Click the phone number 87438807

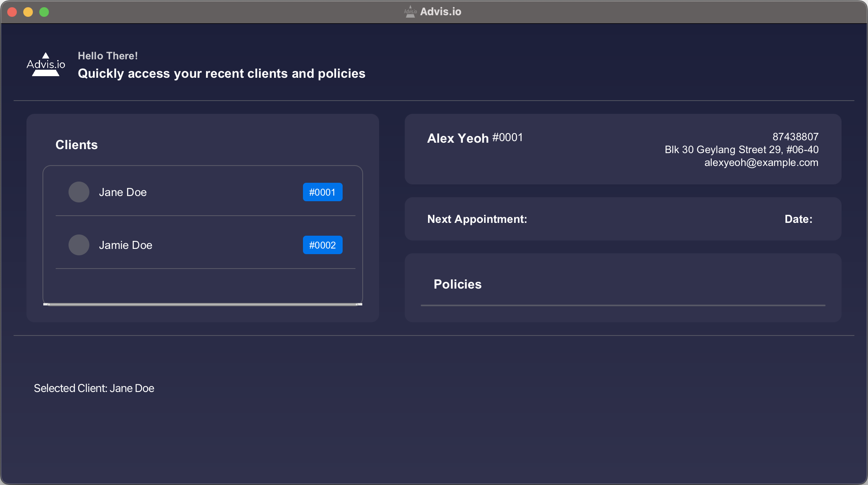[x=795, y=137]
